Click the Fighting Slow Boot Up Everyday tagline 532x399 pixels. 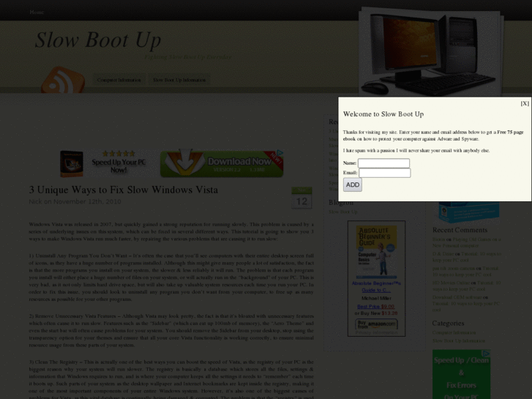tap(188, 57)
